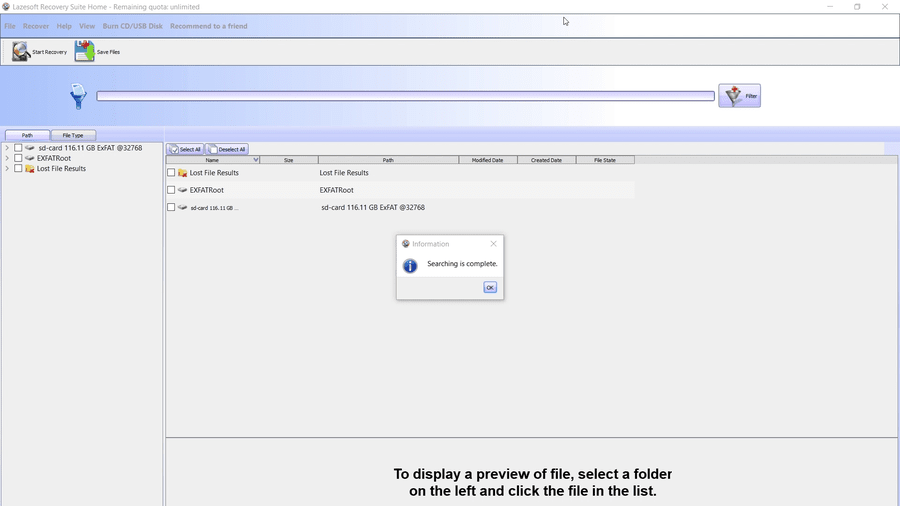Click Lost File Results name in list
The height and width of the screenshot is (506, 900).
tap(214, 173)
